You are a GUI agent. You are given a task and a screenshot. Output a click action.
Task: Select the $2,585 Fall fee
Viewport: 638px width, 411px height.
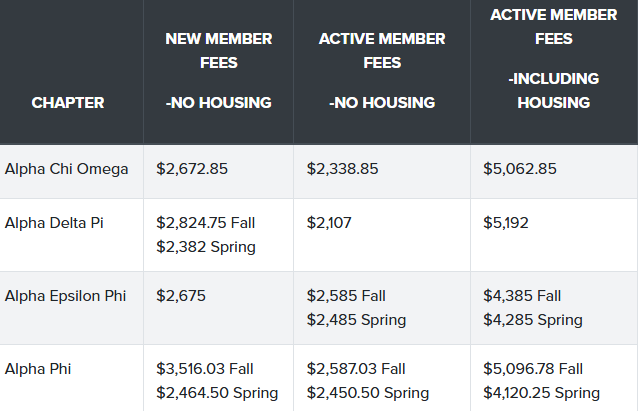pyautogui.click(x=346, y=295)
